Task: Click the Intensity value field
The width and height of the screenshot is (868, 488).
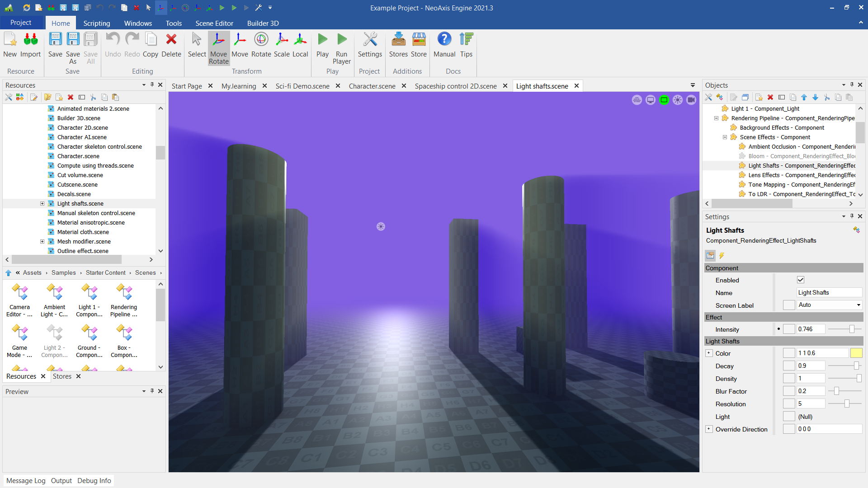Action: (x=811, y=329)
